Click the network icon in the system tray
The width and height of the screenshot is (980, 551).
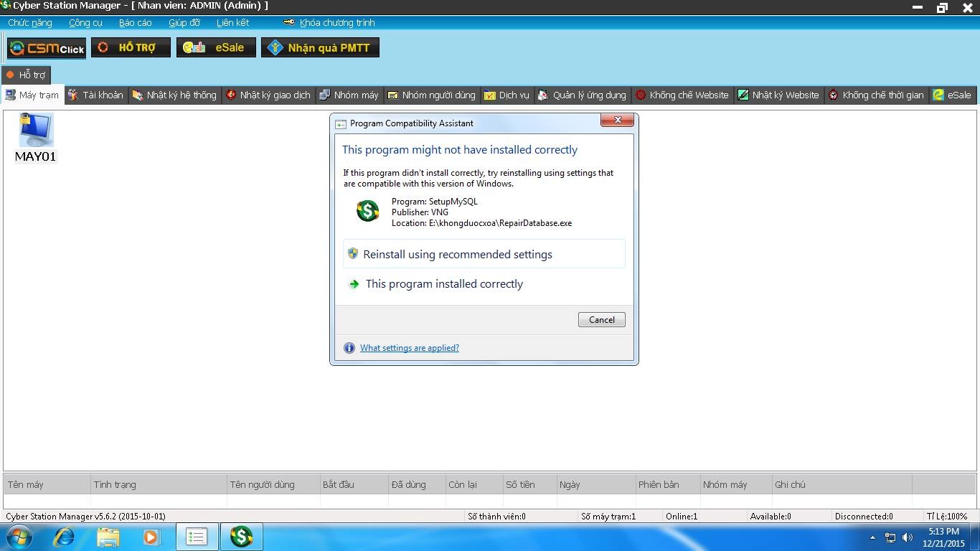click(x=890, y=537)
